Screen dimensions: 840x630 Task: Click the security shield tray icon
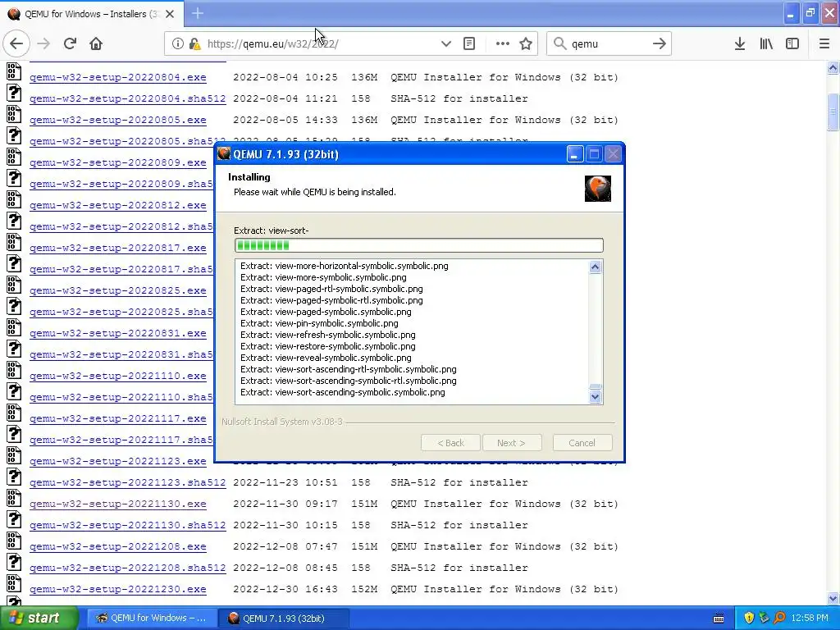click(749, 618)
